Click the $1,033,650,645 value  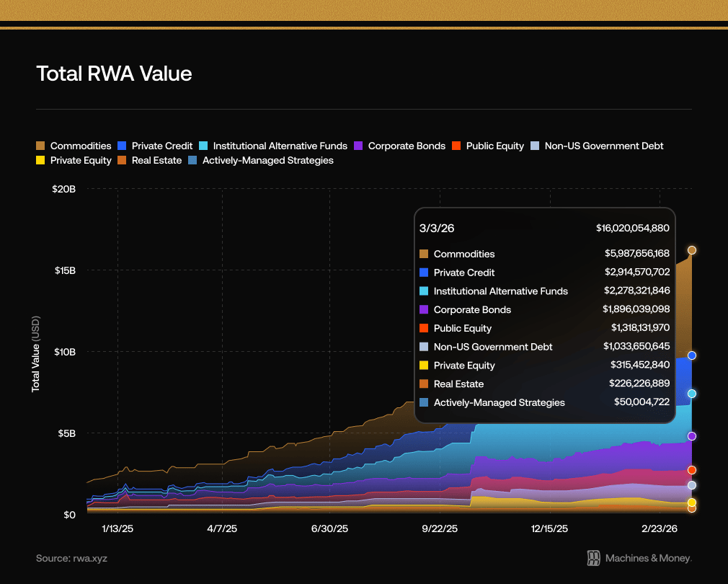pyautogui.click(x=636, y=346)
